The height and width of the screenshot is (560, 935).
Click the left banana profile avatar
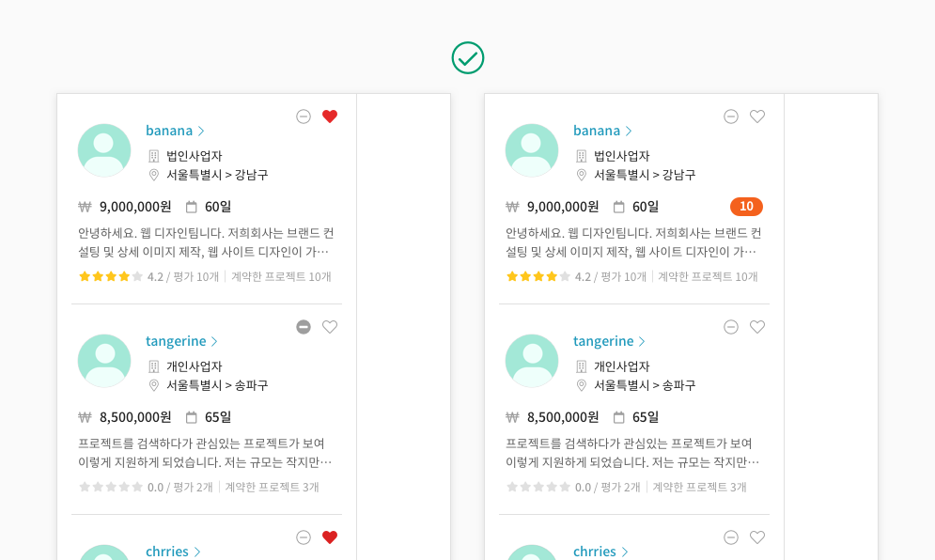(104, 150)
